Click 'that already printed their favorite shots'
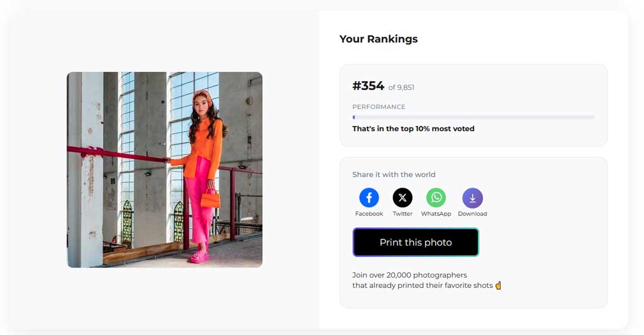 (x=423, y=285)
